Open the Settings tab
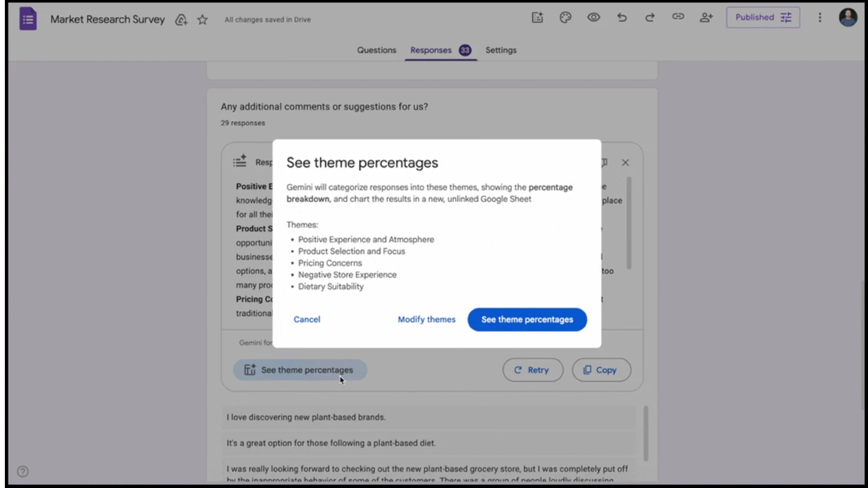Screen dimensions: 868x488 click(500, 50)
